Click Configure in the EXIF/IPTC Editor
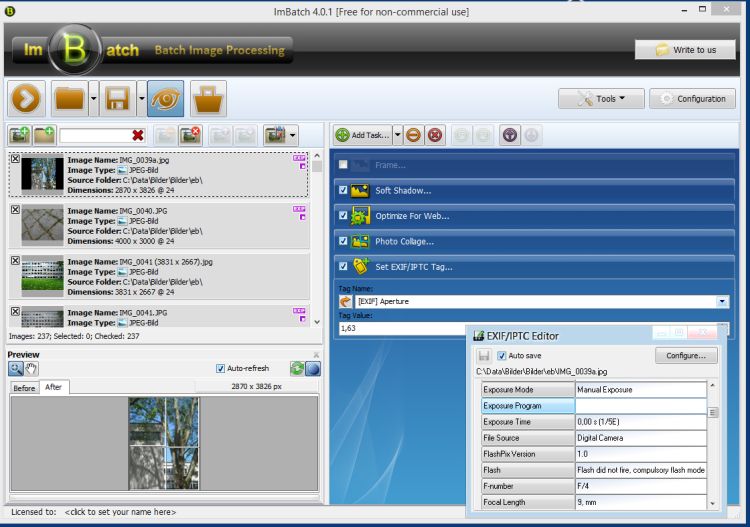750x527 pixels. tap(686, 355)
